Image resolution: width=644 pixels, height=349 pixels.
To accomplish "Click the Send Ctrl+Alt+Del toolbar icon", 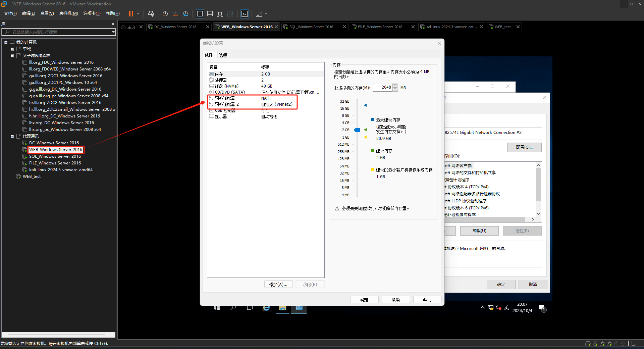I will point(151,14).
